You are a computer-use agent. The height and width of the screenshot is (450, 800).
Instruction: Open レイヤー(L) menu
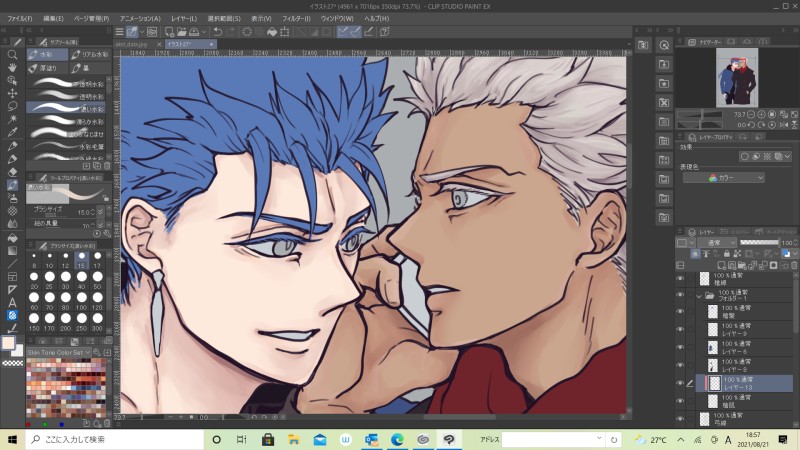184,18
